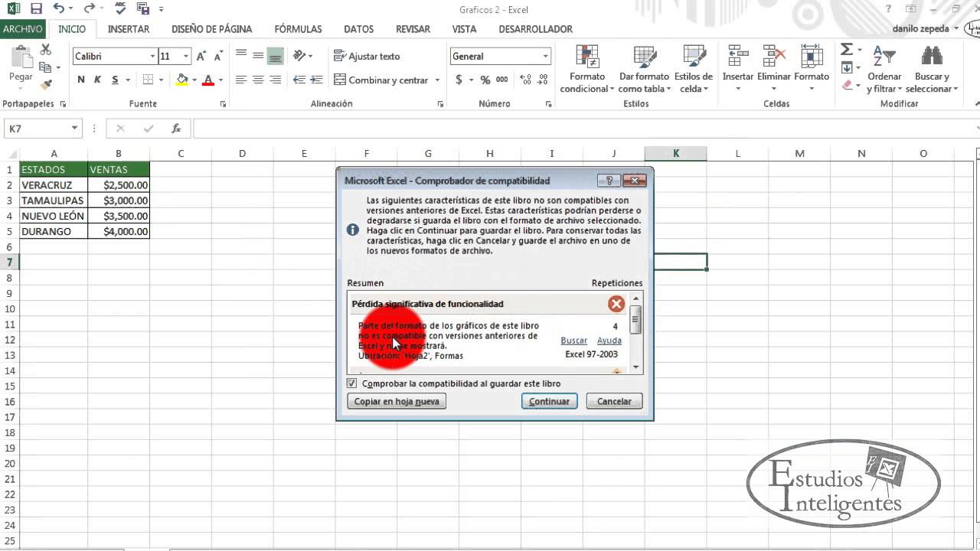Apply red font color A
Screen dimensions: 980x551
coord(209,80)
